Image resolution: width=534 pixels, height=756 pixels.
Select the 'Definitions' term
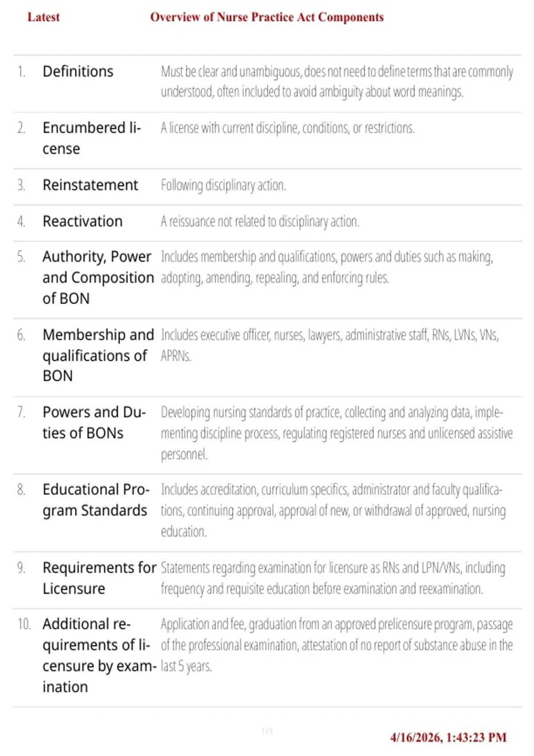[78, 71]
